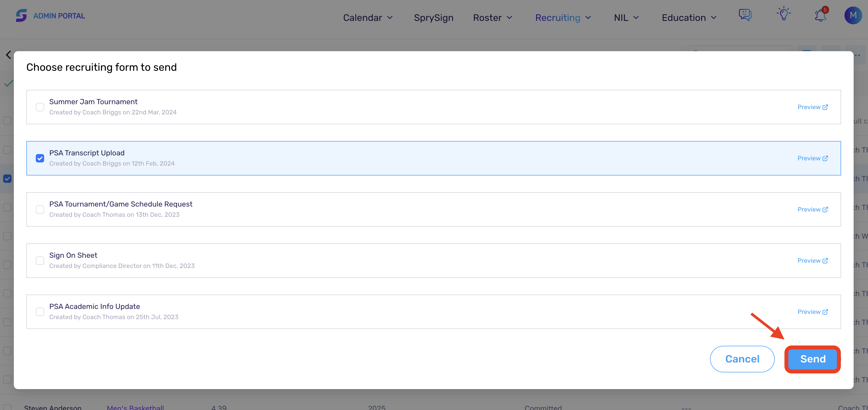Click the Send button
This screenshot has height=410, width=868.
tap(813, 359)
